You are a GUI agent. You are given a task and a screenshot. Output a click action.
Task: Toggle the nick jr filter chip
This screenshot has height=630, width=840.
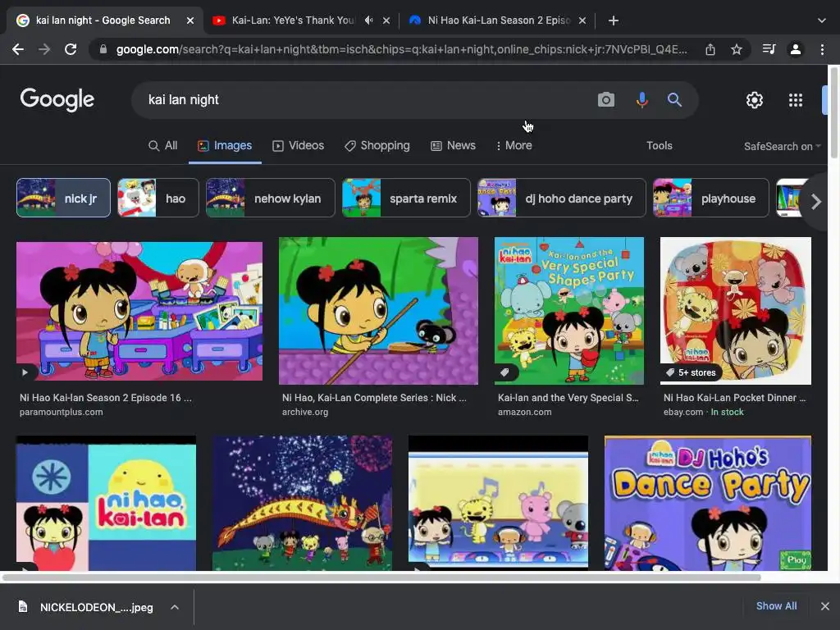pos(63,199)
